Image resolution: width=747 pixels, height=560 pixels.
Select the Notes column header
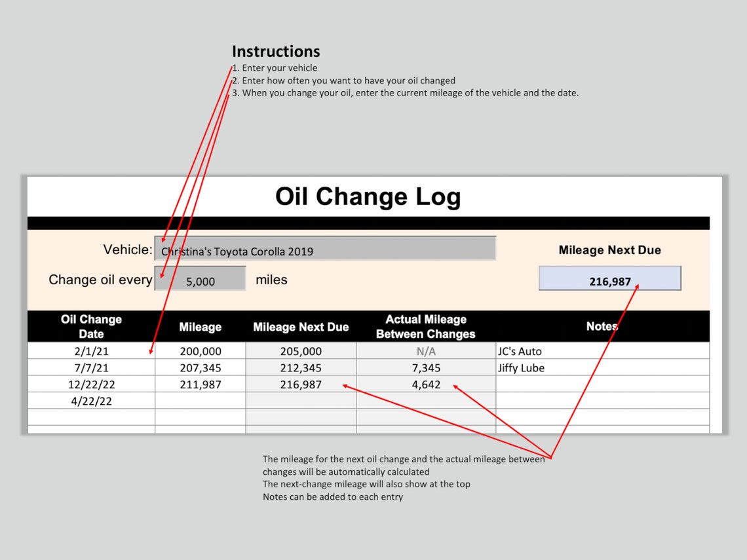point(601,326)
